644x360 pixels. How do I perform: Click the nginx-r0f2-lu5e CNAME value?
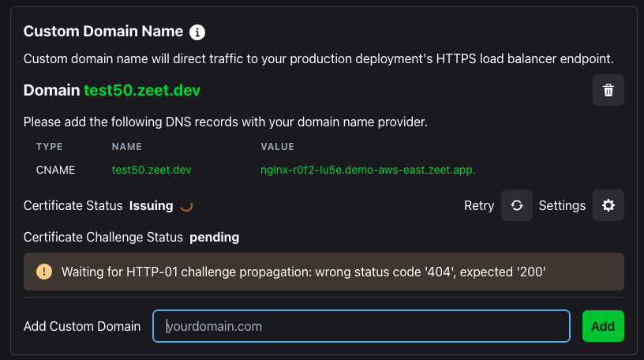tap(368, 170)
